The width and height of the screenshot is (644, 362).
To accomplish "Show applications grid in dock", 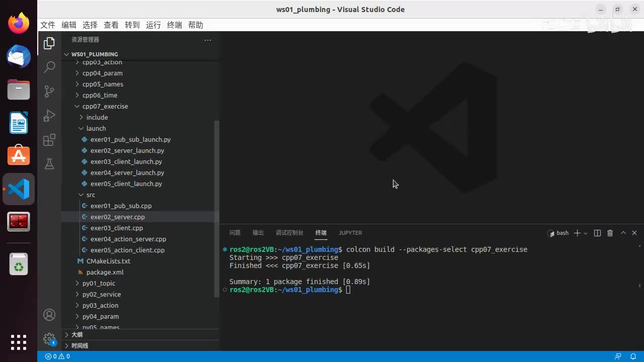I will pyautogui.click(x=19, y=342).
